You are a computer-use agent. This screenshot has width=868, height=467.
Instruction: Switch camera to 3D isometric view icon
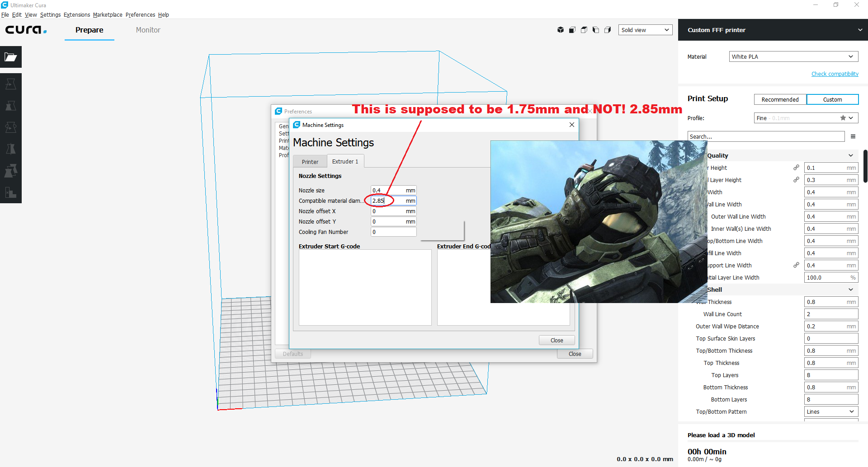tap(561, 30)
